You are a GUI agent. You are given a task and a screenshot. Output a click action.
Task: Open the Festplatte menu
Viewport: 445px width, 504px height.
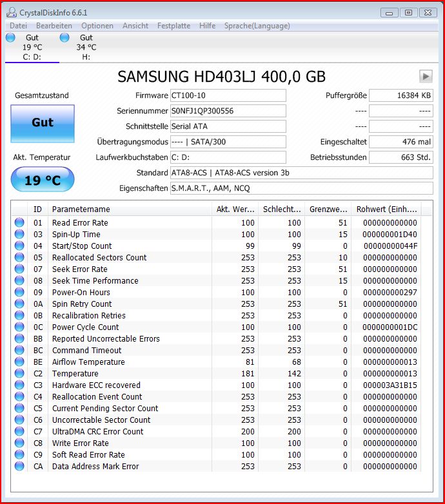173,26
